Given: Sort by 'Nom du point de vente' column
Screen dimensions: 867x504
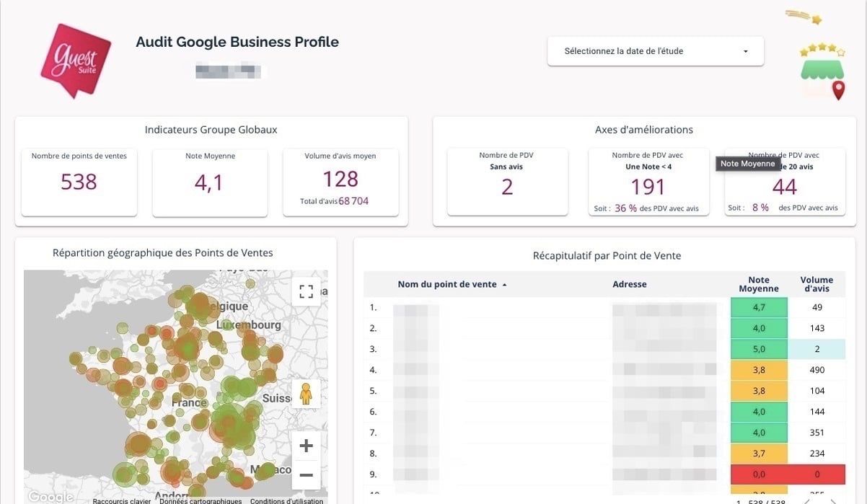Looking at the screenshot, I should coord(452,284).
